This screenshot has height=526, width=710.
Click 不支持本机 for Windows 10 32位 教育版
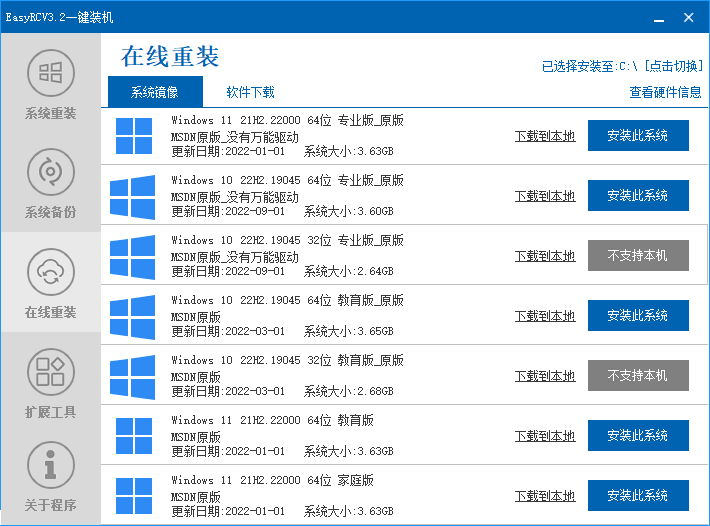coord(638,376)
